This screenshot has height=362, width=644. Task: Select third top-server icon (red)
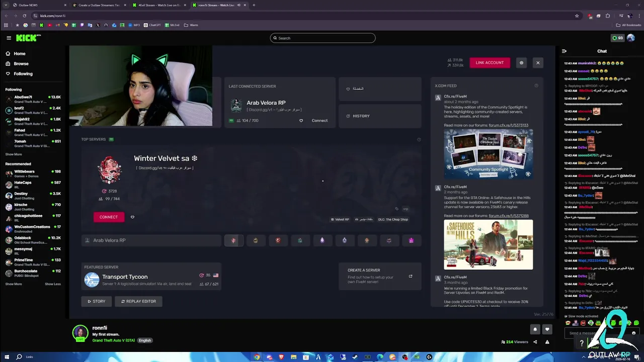click(x=278, y=240)
